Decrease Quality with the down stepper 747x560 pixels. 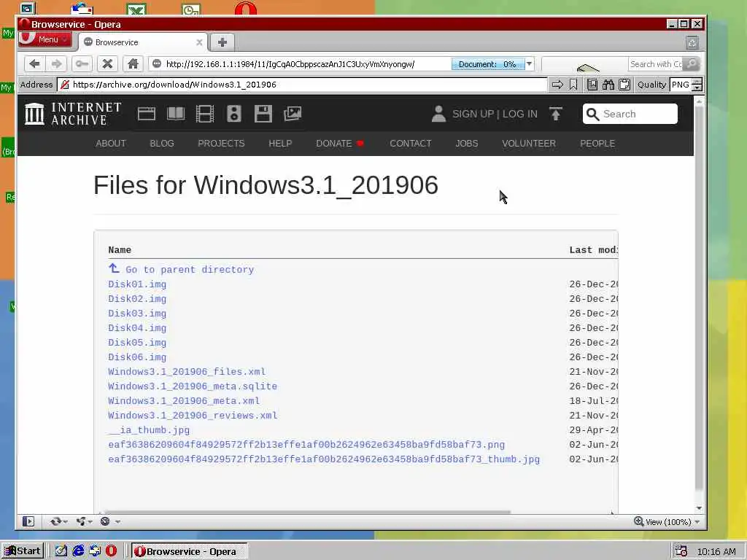(x=697, y=88)
